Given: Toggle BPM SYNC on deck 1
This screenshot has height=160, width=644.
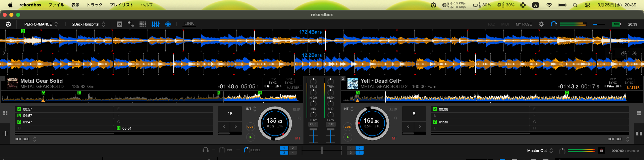Looking at the screenshot, I should [289, 81].
